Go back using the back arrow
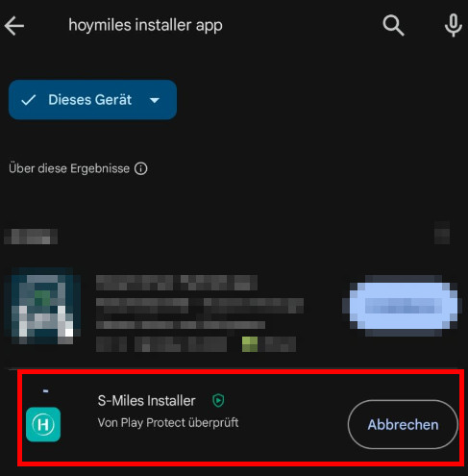 [14, 25]
